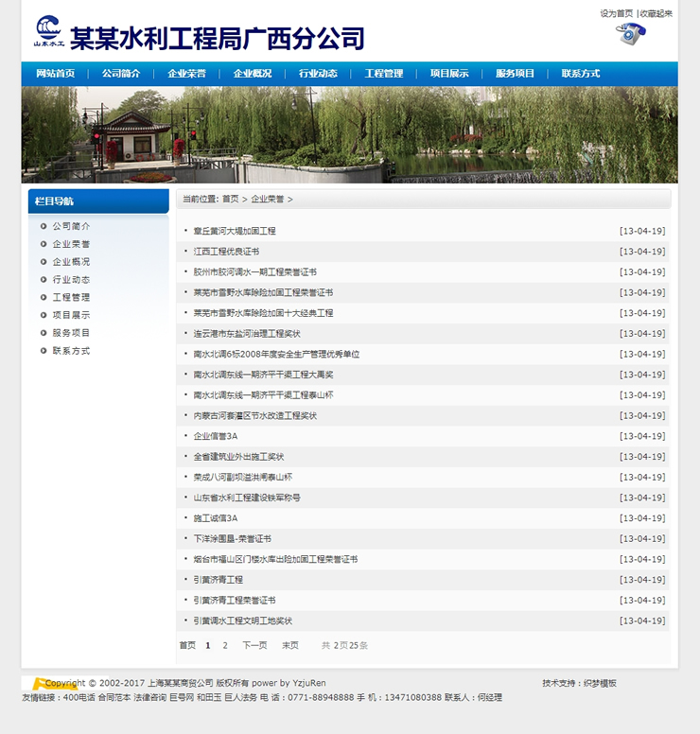The width and height of the screenshot is (700, 734).
Task: Click the bullet icon beside sidebar 工程管理
Action: 44,297
